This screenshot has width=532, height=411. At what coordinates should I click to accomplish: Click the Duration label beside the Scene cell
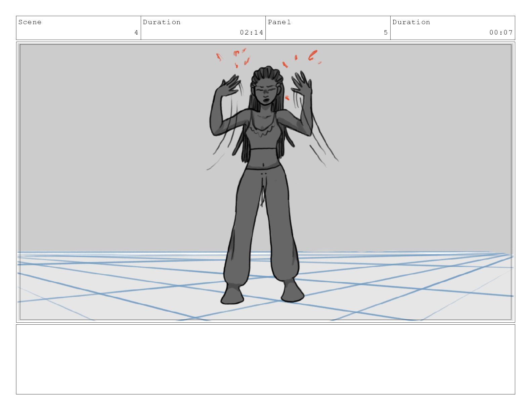(x=162, y=22)
